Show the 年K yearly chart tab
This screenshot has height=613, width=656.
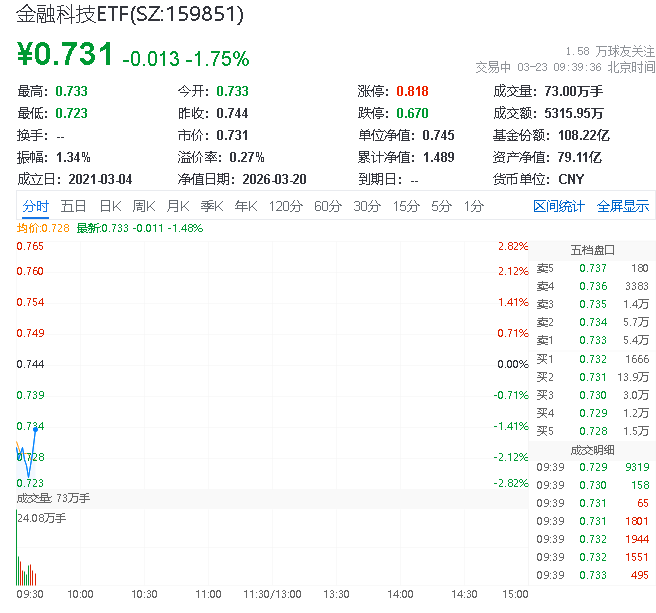coord(246,206)
